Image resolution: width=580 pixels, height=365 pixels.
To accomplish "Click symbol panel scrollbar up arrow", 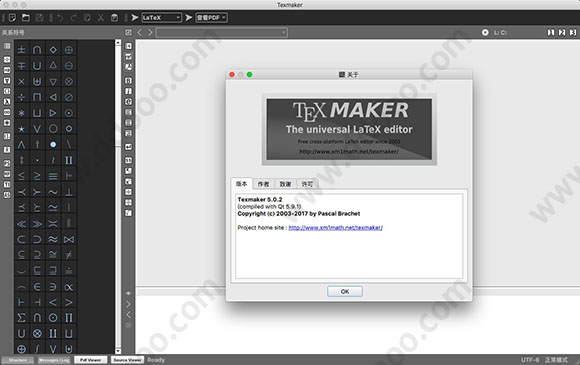I will [118, 43].
